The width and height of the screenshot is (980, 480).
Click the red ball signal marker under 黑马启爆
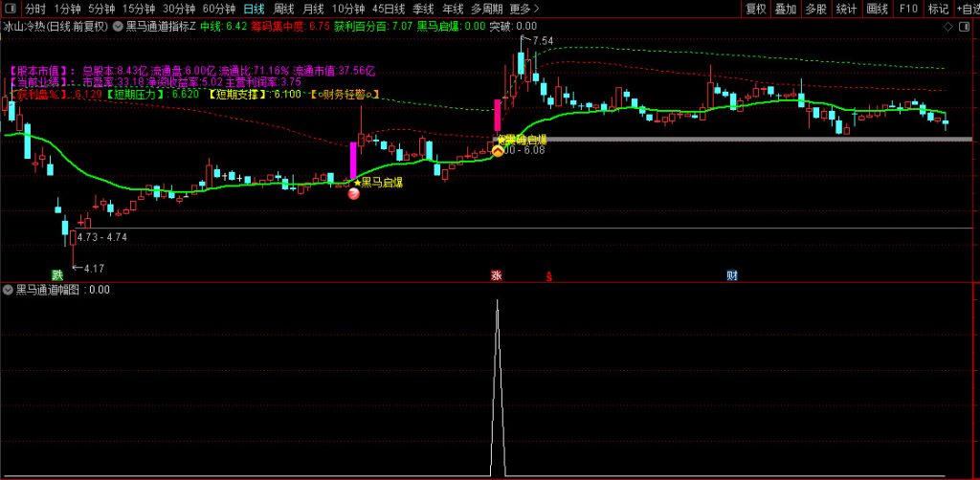353,194
